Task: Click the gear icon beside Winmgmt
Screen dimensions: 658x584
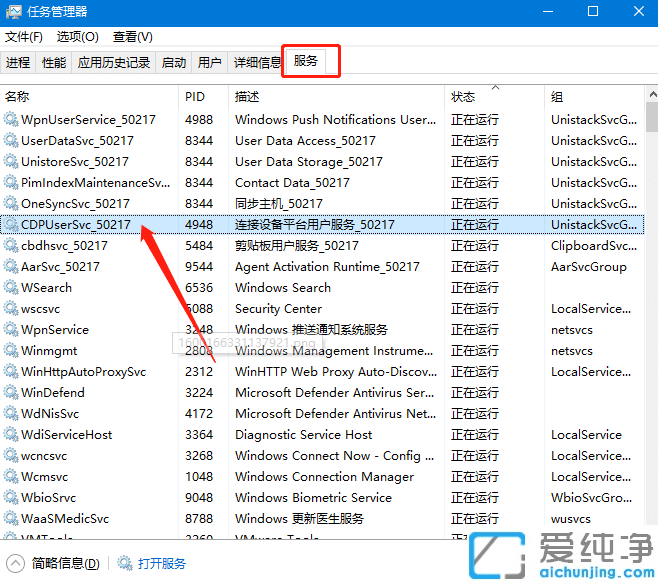Action: (11, 350)
